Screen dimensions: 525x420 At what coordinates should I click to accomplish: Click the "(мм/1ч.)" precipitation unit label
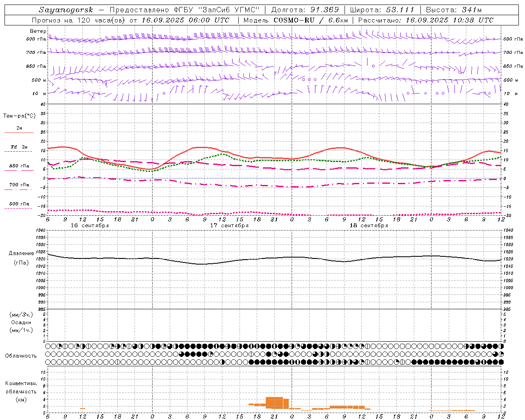[21, 330]
